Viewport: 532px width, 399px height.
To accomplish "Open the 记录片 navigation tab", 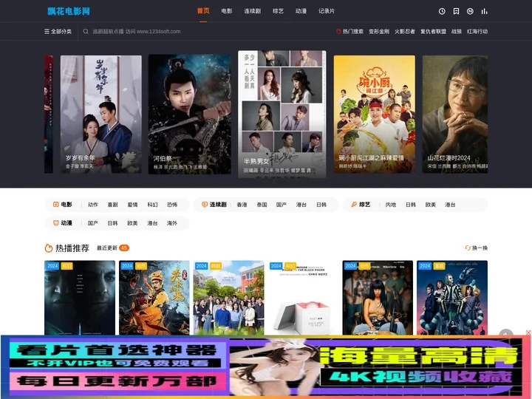I will [x=327, y=11].
